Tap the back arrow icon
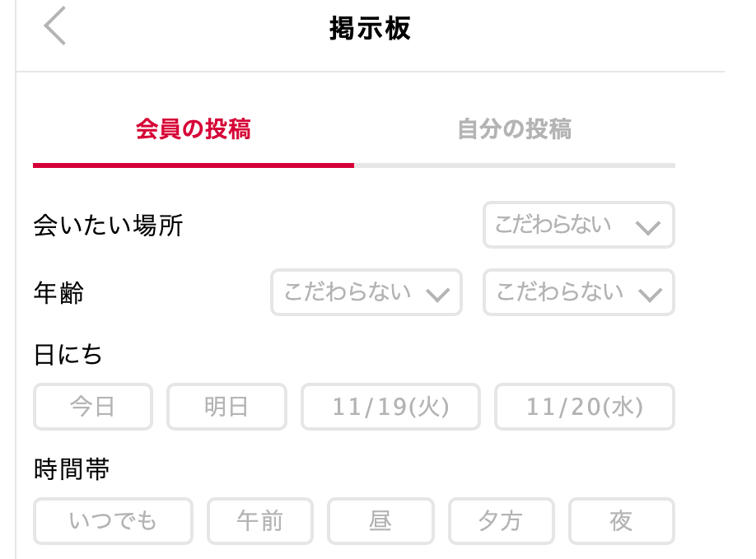Image resolution: width=756 pixels, height=559 pixels. [55, 26]
